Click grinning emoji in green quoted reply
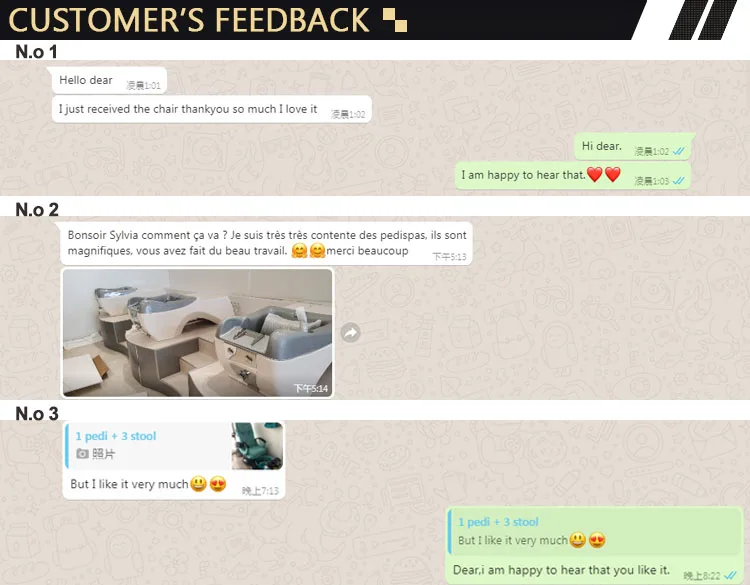Image resolution: width=750 pixels, height=585 pixels. click(577, 540)
